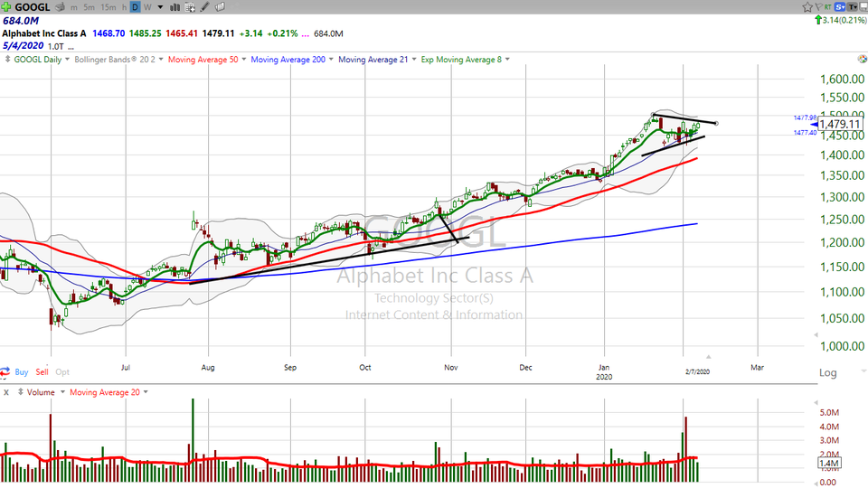This screenshot has width=868, height=488.
Task: Click the 1.4M volume value tag
Action: point(829,463)
